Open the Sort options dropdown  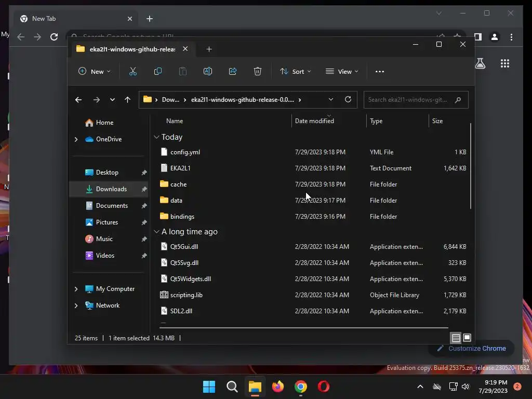pyautogui.click(x=295, y=72)
